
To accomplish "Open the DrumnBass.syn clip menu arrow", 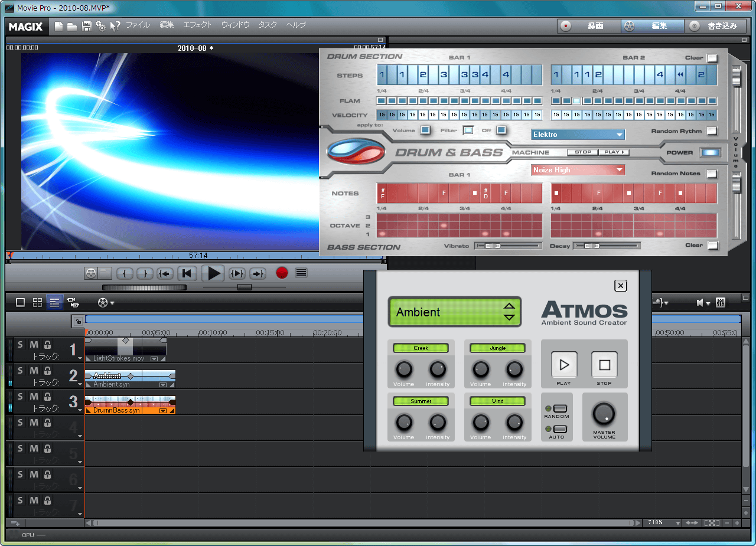I will 163,410.
